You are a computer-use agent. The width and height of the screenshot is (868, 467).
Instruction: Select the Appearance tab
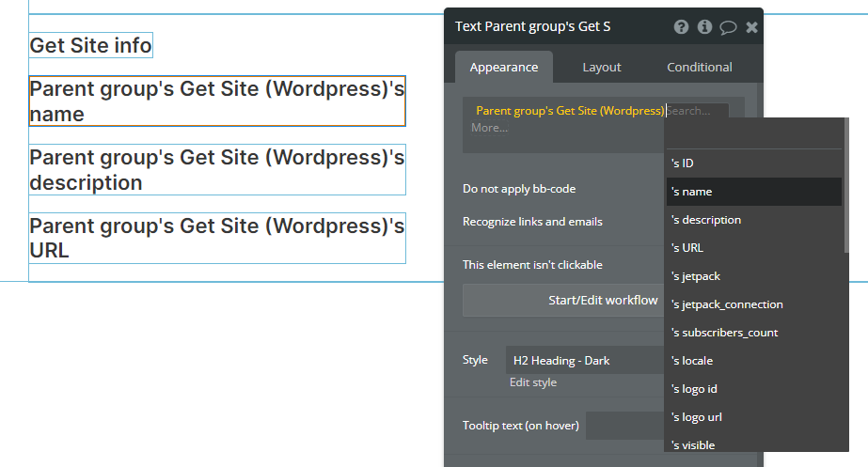[504, 67]
